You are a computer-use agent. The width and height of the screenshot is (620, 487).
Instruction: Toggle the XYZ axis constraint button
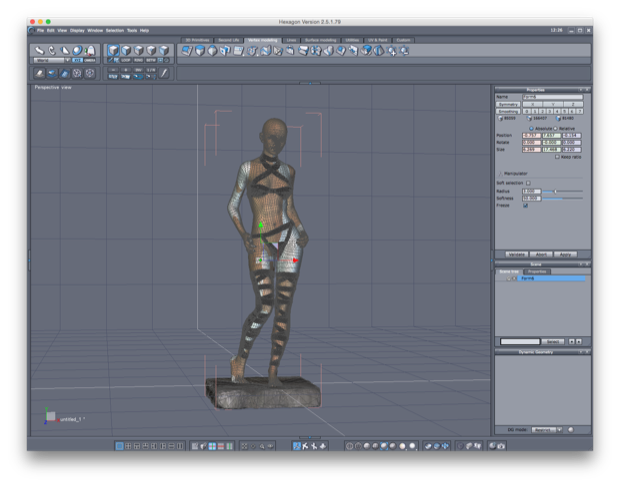pos(78,60)
